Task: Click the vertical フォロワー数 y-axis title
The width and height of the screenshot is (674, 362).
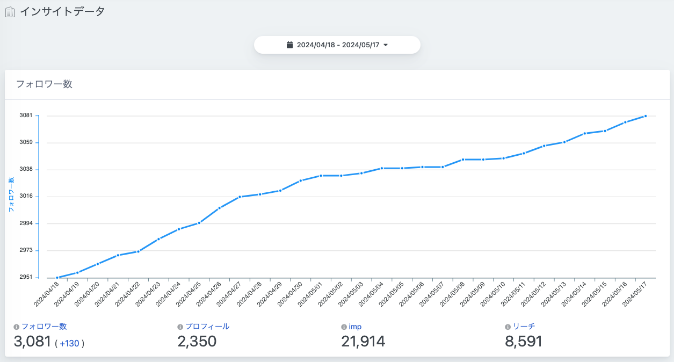Action: pyautogui.click(x=12, y=194)
